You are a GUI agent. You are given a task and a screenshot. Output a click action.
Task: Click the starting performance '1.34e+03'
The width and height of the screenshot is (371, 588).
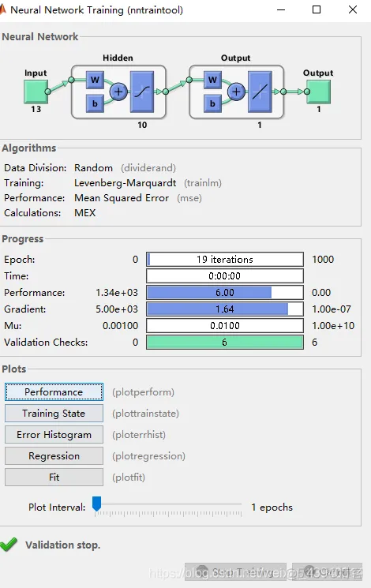point(117,293)
